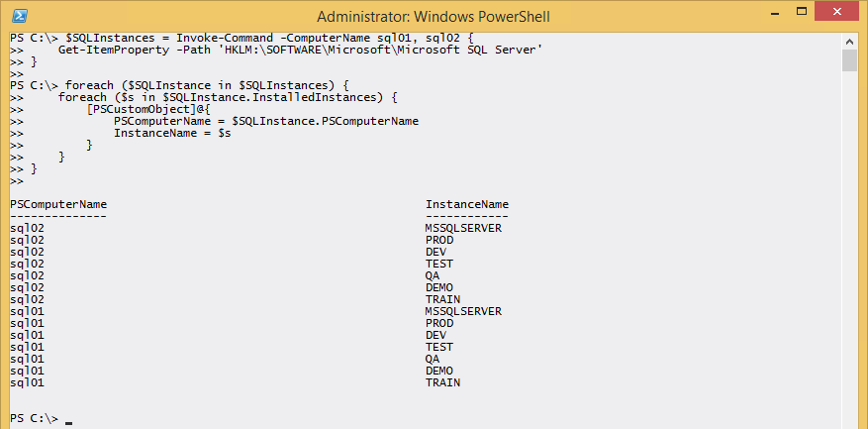Close the Windows PowerShell window

(837, 15)
